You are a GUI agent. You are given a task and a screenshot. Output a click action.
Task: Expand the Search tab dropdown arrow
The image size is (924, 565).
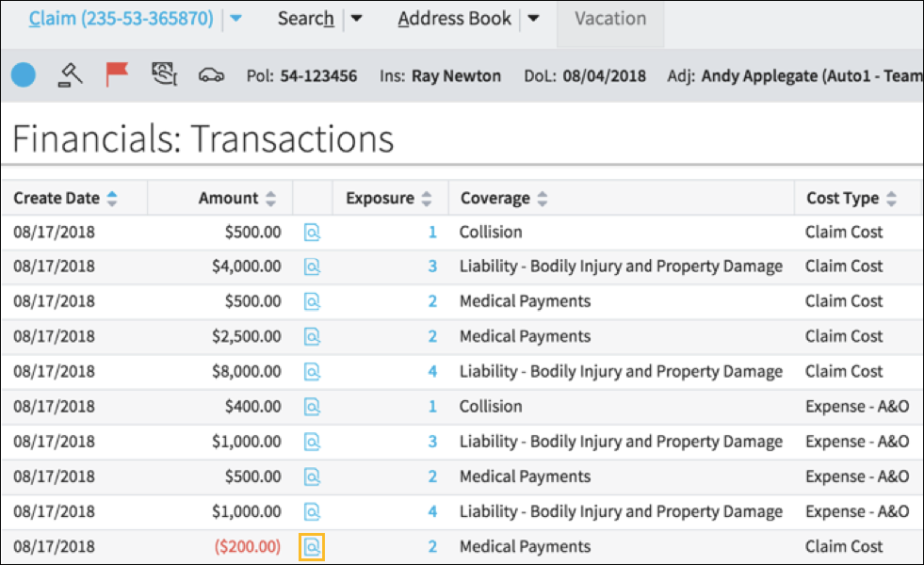[356, 19]
